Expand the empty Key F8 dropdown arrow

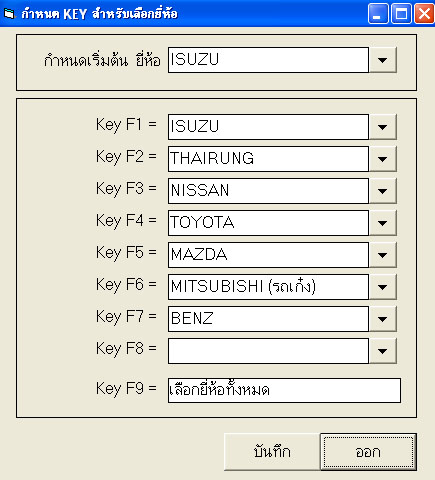click(383, 351)
